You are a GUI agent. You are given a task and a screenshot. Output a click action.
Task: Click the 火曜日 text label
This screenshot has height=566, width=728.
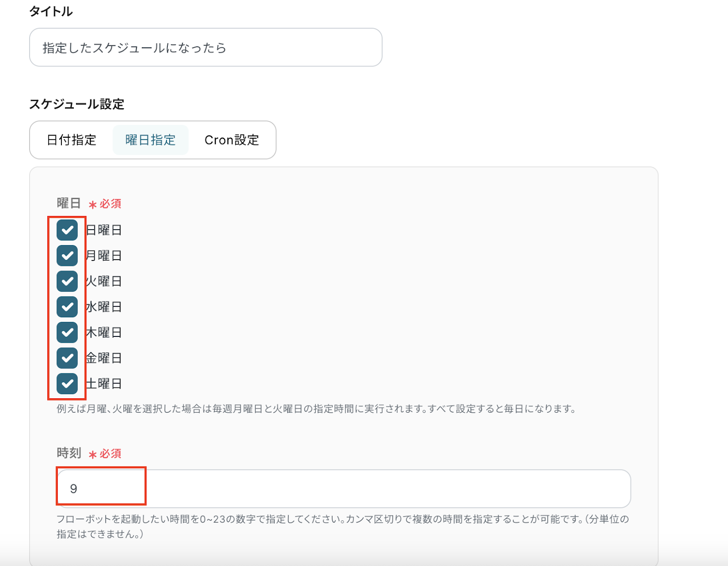[104, 281]
